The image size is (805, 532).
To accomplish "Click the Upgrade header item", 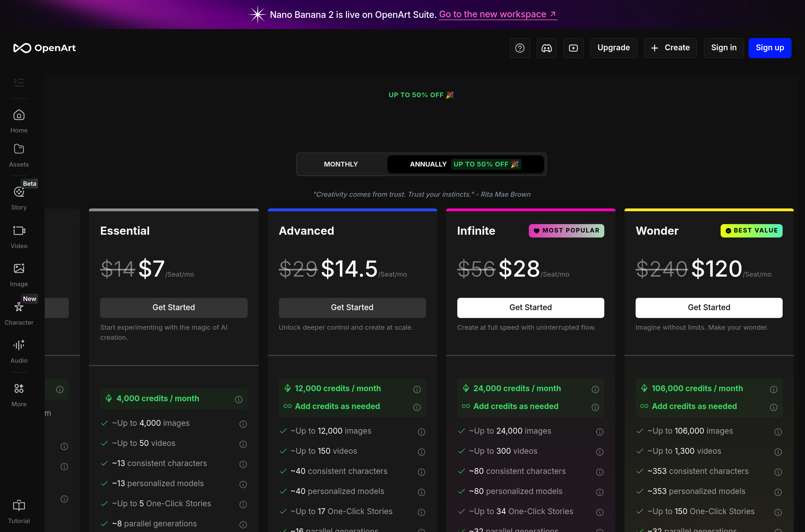I will point(613,48).
